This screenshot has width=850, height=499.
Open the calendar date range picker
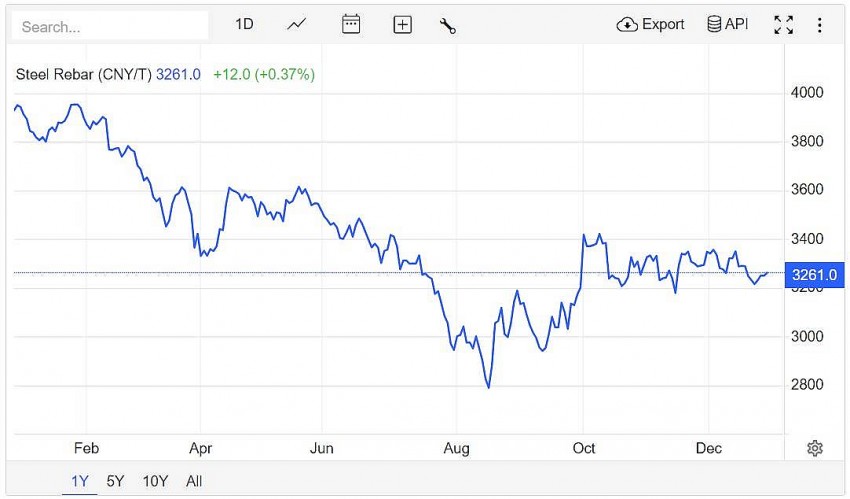(x=351, y=25)
